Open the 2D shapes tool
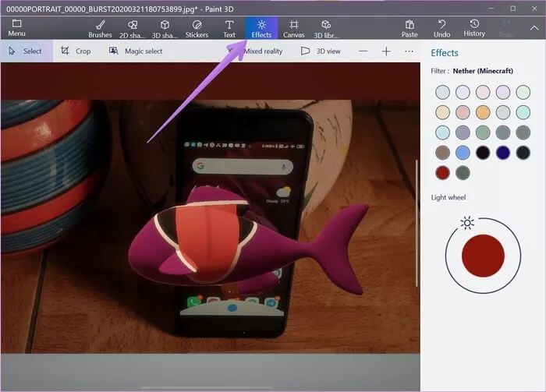Screen dimensions: 546x392 tap(133, 29)
